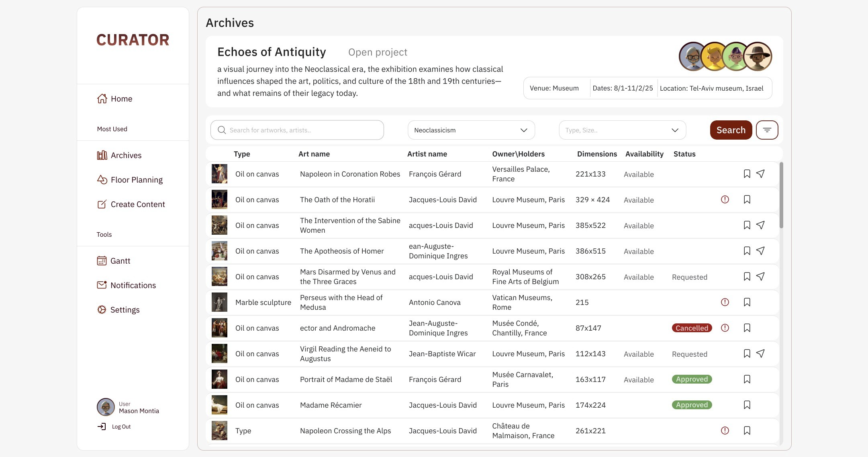Click Location: Tel-Aviv museum, Israel text
This screenshot has width=868, height=457.
711,88
